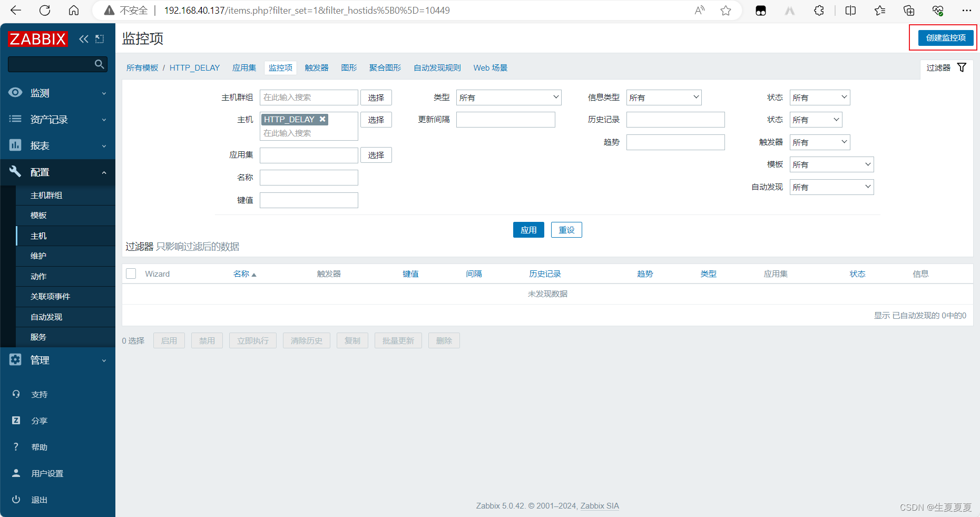This screenshot has width=980, height=517.
Task: Expand the 管理 menu chevron
Action: coord(104,360)
